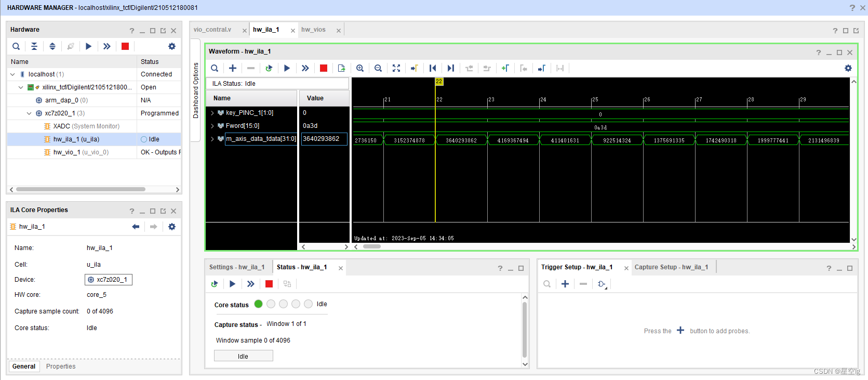Open Waveform settings gear
Image resolution: width=868 pixels, height=380 pixels.
(848, 68)
